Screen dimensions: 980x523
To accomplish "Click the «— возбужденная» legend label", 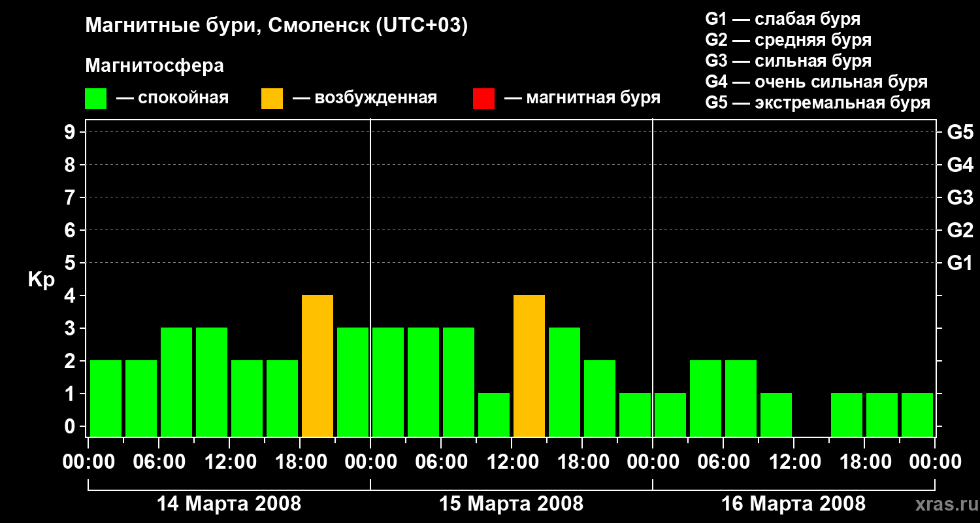I will coord(365,98).
